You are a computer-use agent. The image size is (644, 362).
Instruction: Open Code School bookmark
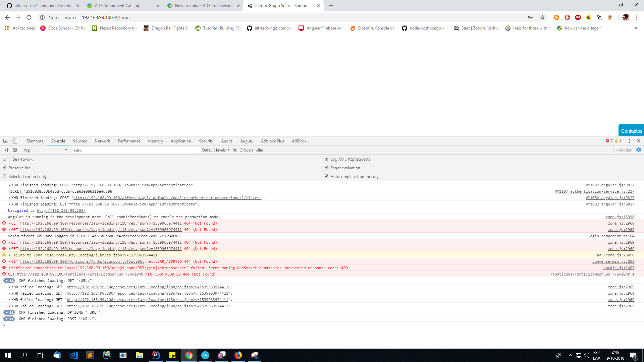pyautogui.click(x=63, y=28)
